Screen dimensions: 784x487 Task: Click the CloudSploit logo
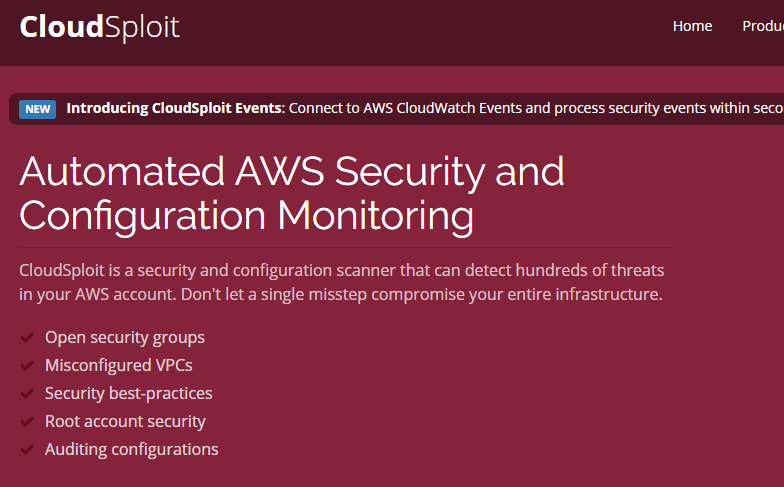click(x=99, y=27)
